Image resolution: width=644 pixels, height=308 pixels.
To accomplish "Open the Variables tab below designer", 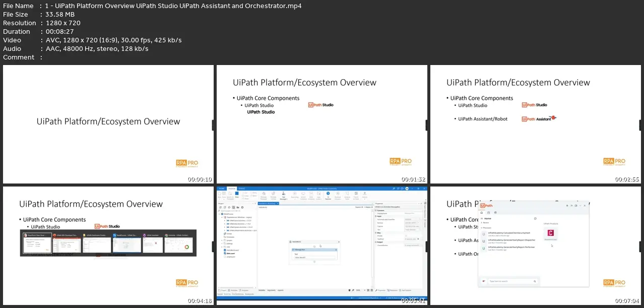I will (262, 290).
